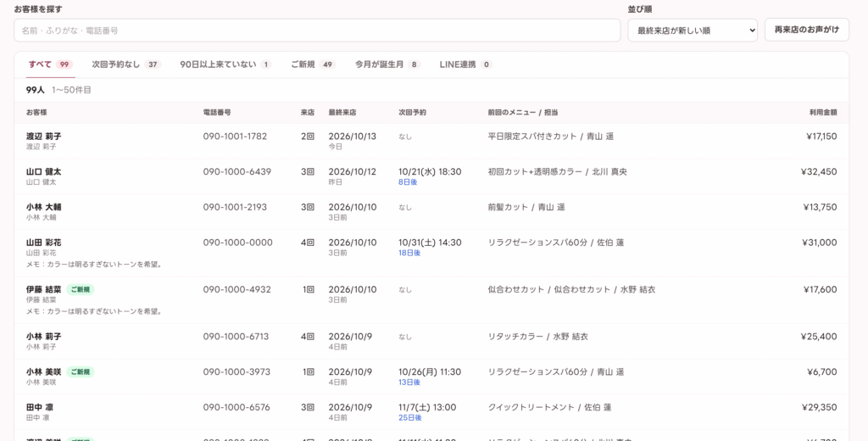Click the amount ¥31,000
The image size is (868, 441).
point(820,243)
